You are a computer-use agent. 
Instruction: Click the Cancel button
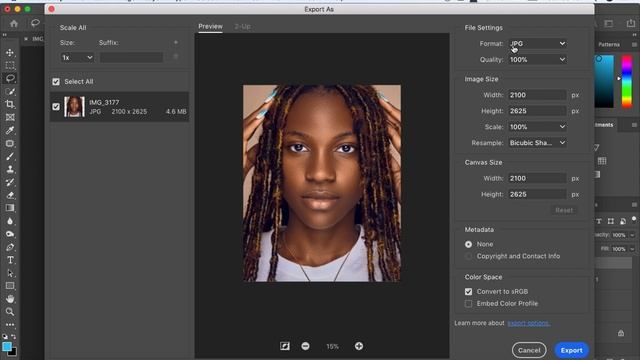pyautogui.click(x=529, y=350)
